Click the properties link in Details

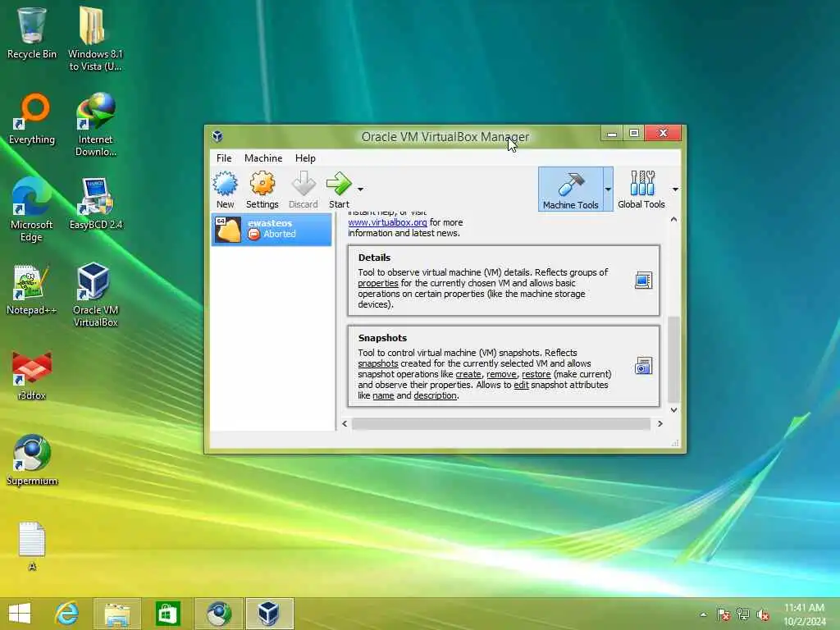click(378, 283)
